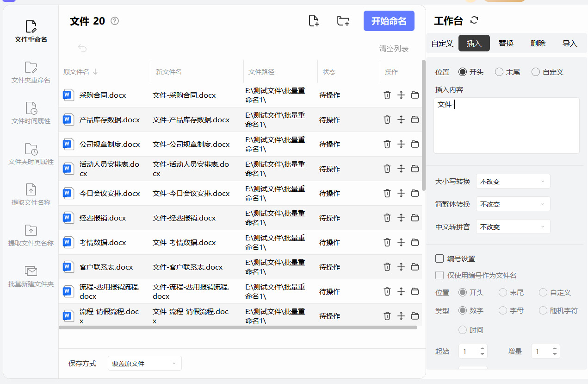This screenshot has height=384, width=588.
Task: Click the 开始命名 button
Action: point(389,21)
